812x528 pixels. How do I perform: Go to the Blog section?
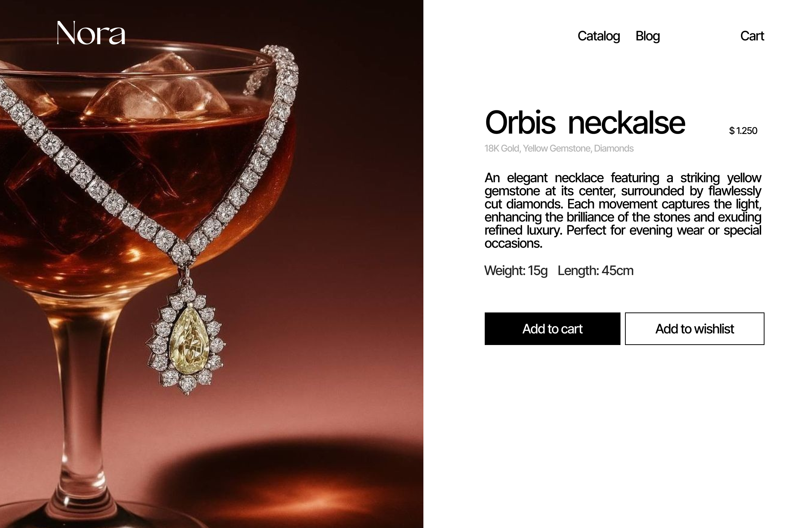click(647, 36)
